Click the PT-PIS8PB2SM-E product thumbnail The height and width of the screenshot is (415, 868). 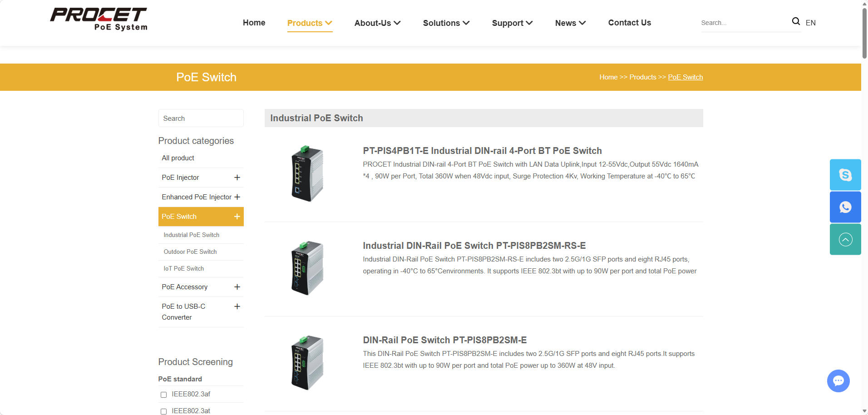307,363
